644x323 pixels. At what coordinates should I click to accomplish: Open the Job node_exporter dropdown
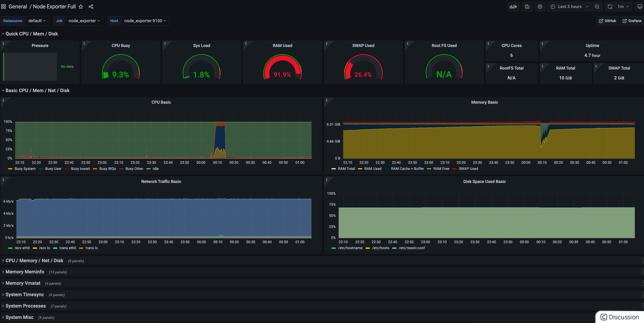tap(84, 21)
